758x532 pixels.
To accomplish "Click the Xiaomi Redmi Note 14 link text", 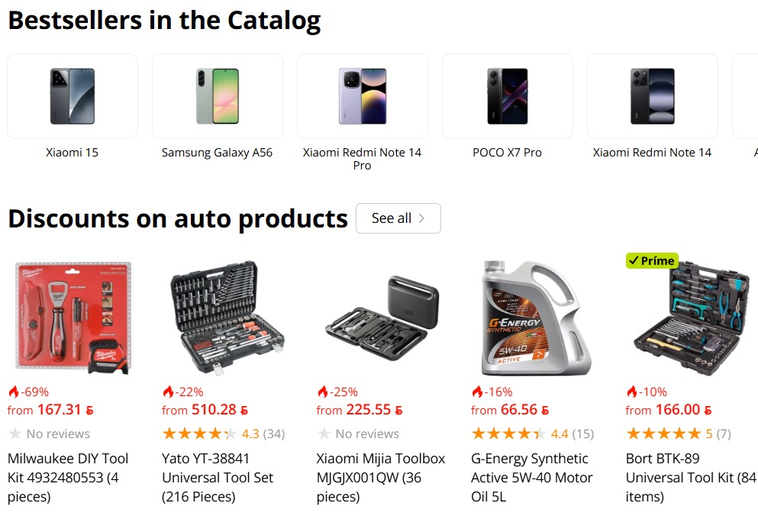I will tap(652, 153).
